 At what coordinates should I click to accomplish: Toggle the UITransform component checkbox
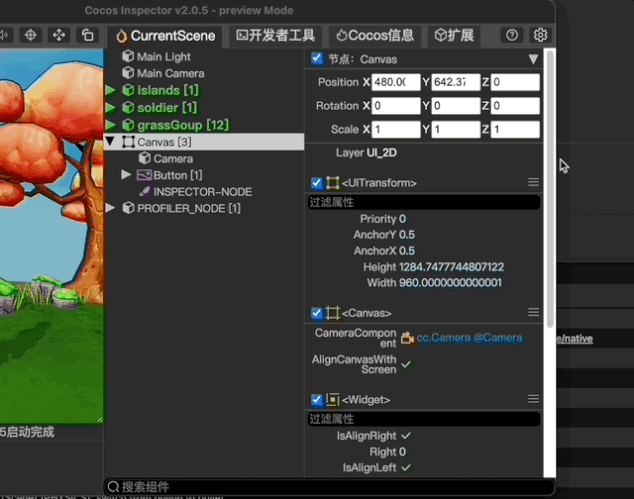tap(317, 183)
